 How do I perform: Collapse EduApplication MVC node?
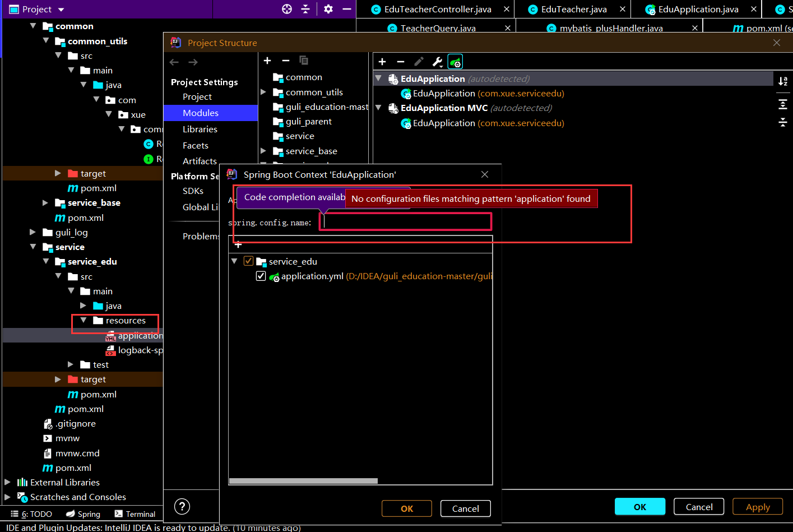(378, 107)
